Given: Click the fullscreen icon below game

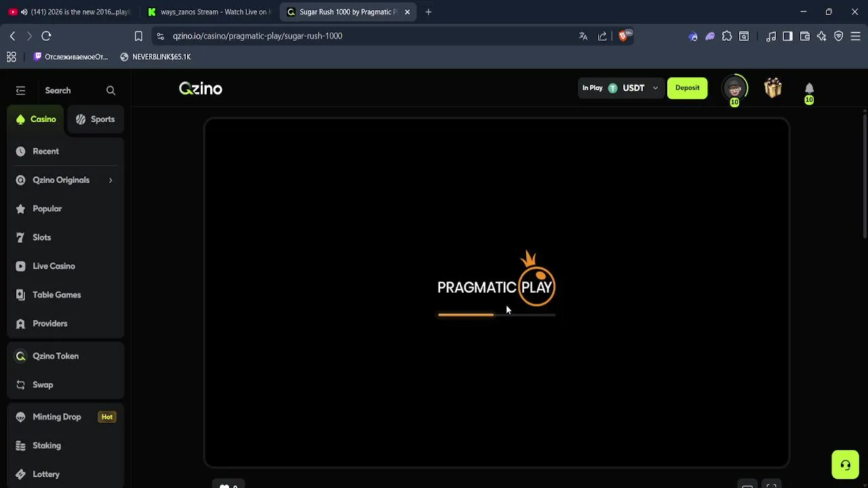Looking at the screenshot, I should pos(771,486).
